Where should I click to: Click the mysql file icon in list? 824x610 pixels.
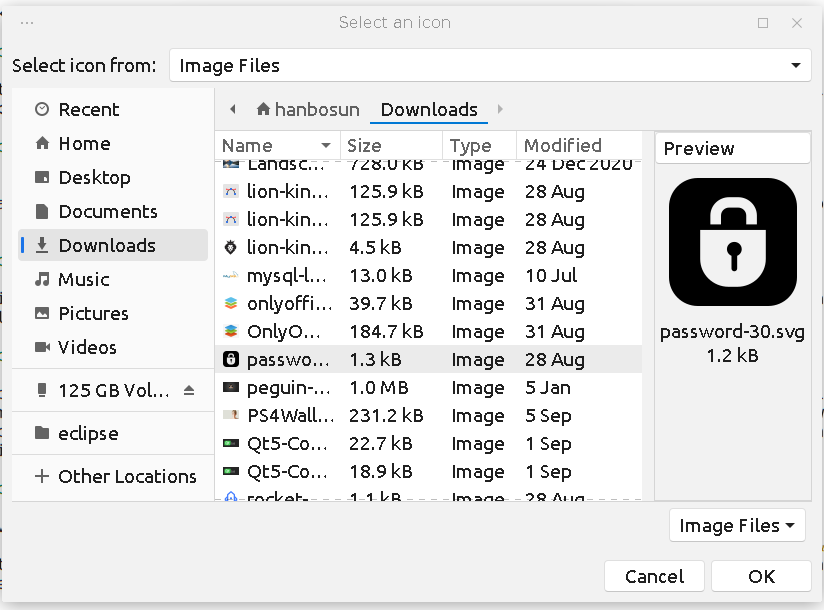(231, 276)
